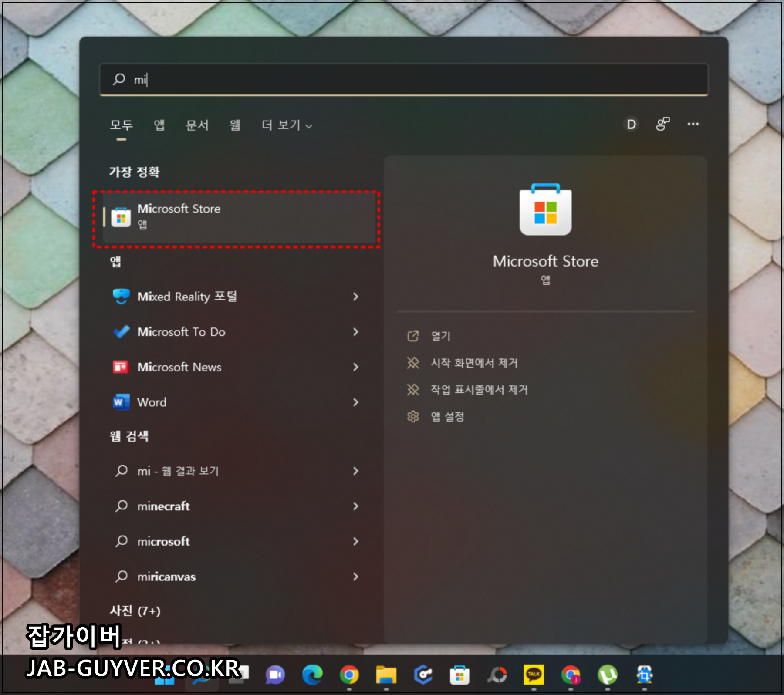The height and width of the screenshot is (695, 784).
Task: Open Microsoft Store from the taskbar
Action: point(460,675)
